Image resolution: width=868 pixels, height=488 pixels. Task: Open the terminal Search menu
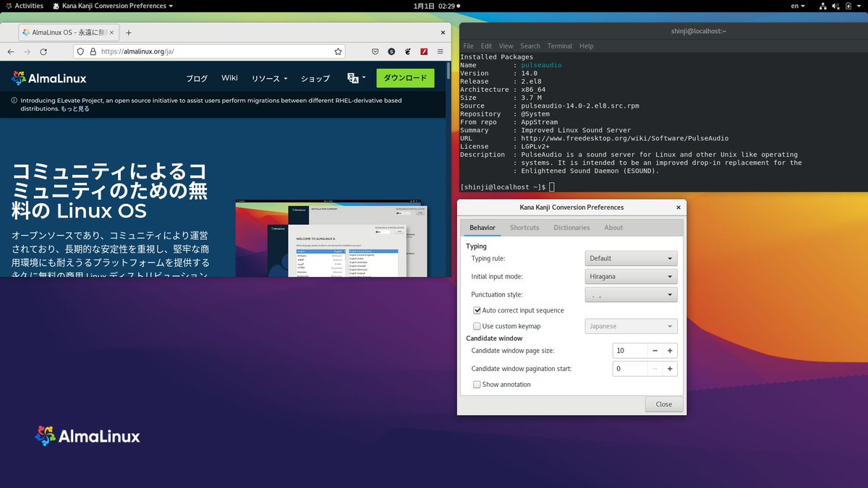[x=530, y=46]
